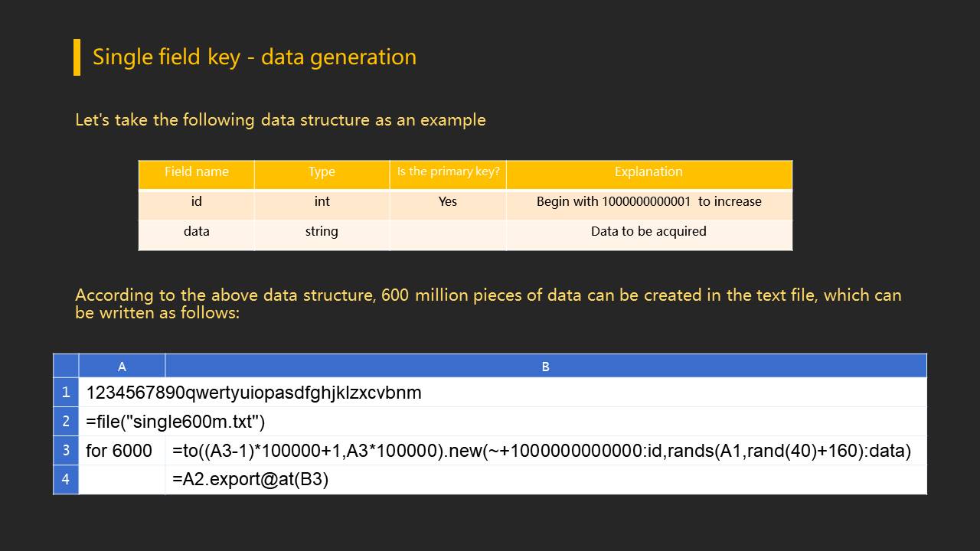Click the 'Explanation' column header

648,172
